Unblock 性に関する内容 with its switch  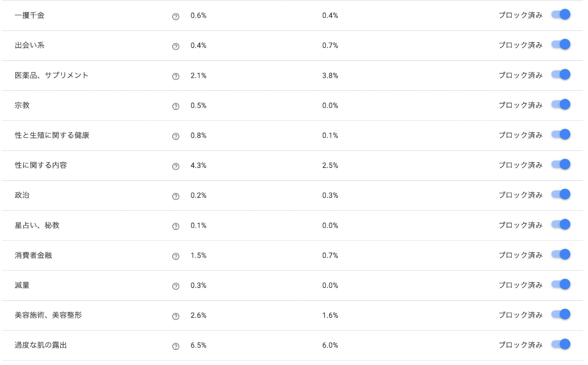561,164
